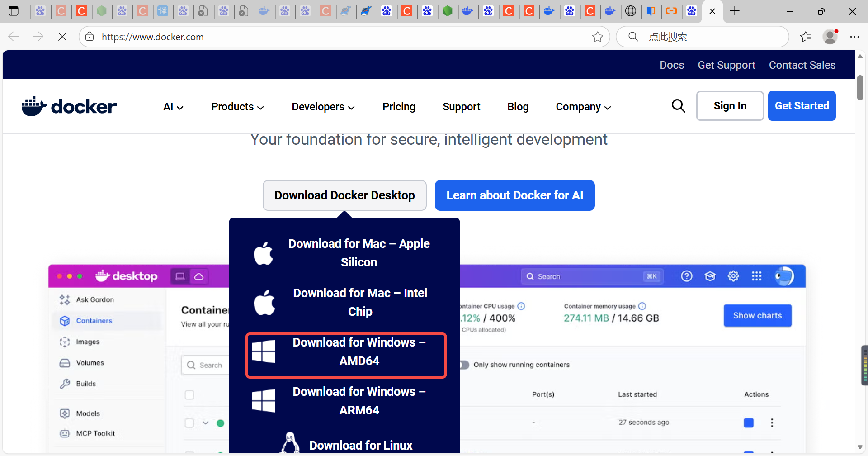Click the search icon in the browser search box

tap(633, 37)
